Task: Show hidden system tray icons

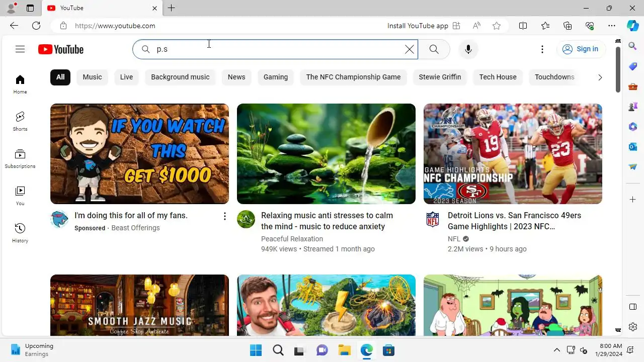Action: (557, 350)
